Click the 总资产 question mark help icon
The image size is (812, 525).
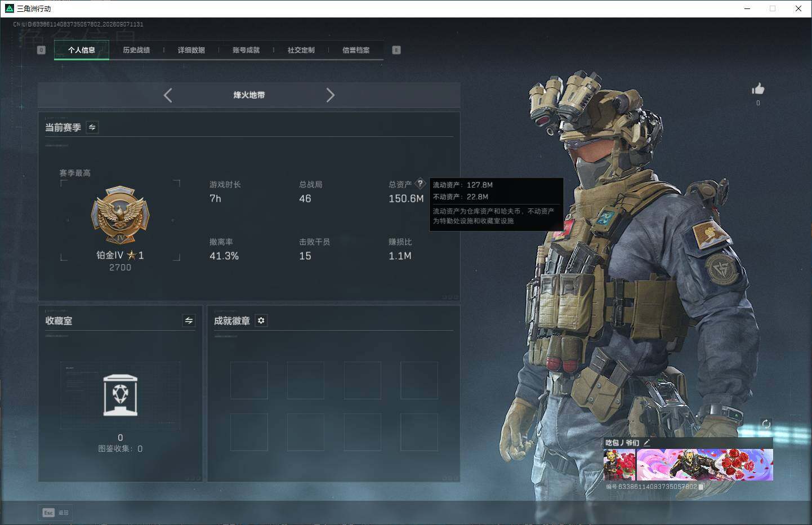(x=420, y=184)
